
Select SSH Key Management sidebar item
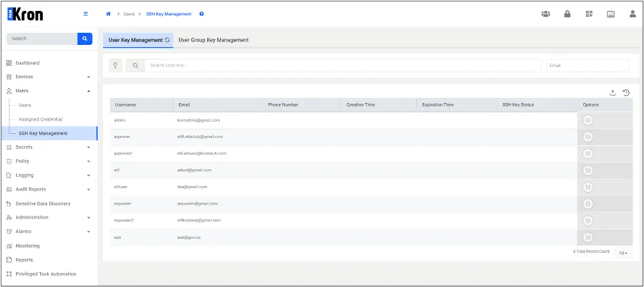(x=51, y=133)
